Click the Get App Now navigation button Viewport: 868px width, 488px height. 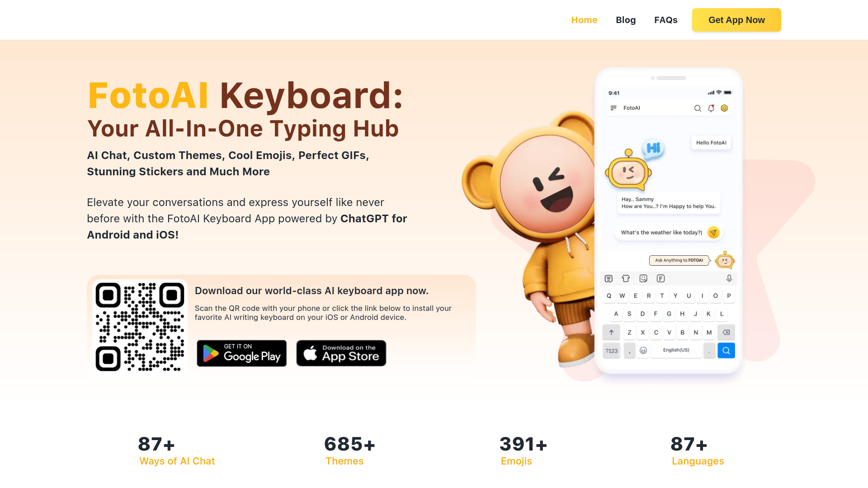click(736, 20)
